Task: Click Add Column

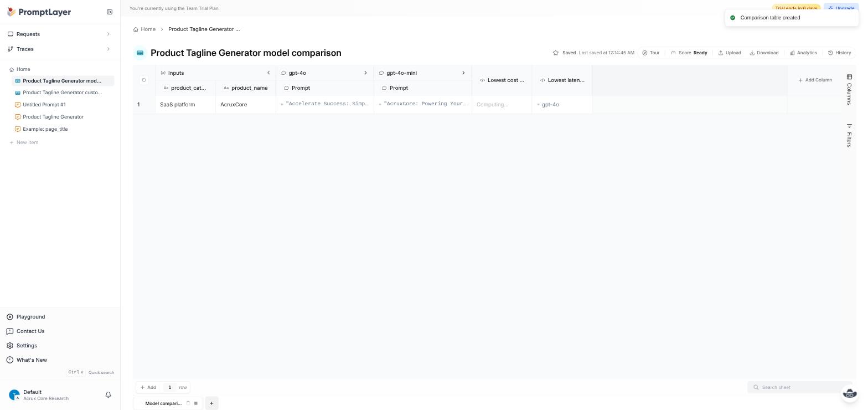Action: coord(815,80)
